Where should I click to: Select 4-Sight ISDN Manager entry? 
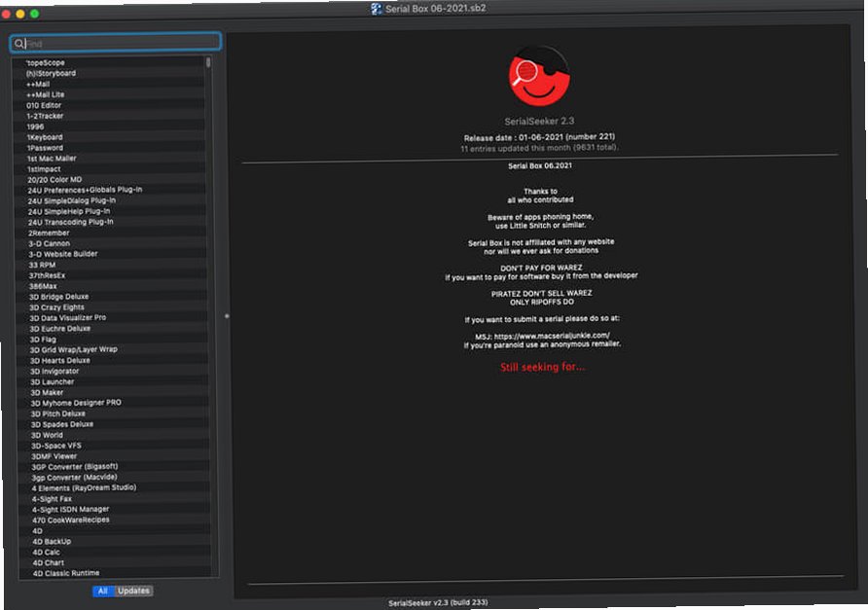pos(113,509)
